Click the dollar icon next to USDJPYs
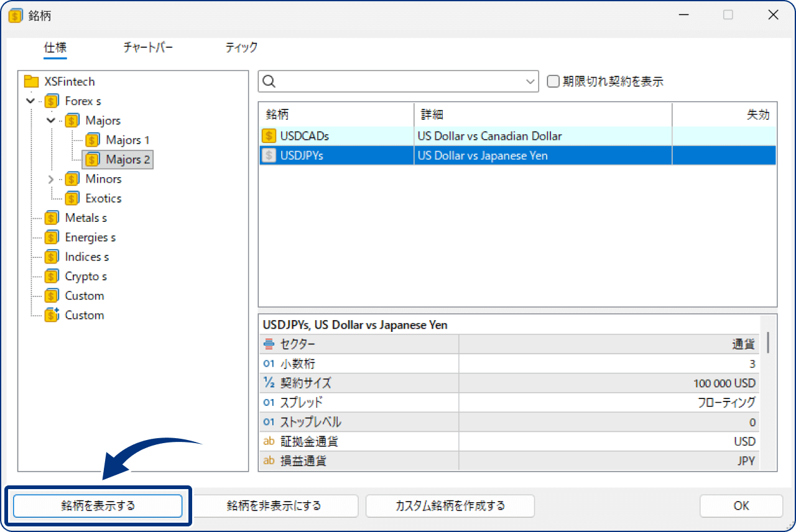Screen dimensions: 796x532 click(x=269, y=155)
